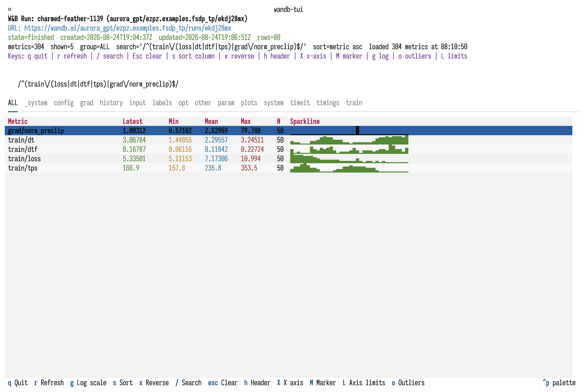Screen dimensions: 584x392
Task: Switch to the grad tab
Action: 87,103
